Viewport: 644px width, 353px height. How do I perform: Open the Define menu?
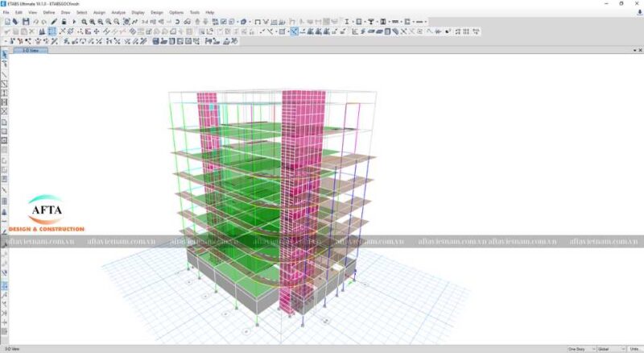48,13
